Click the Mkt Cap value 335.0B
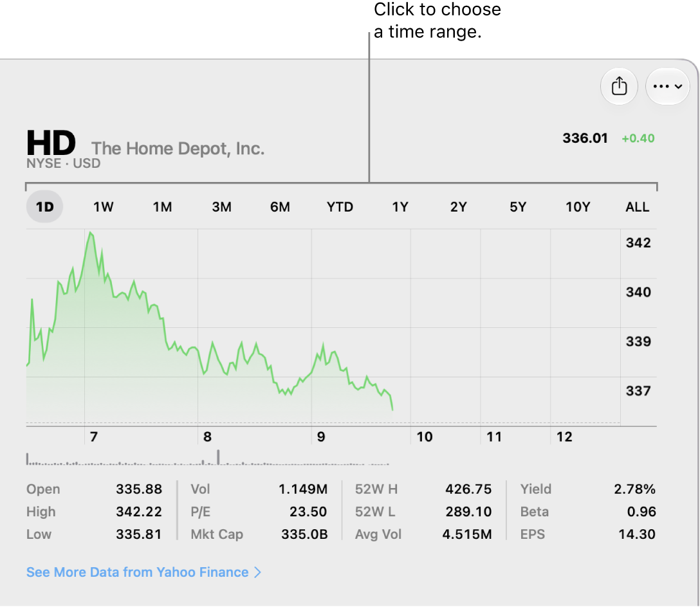This screenshot has width=700, height=607. point(304,534)
